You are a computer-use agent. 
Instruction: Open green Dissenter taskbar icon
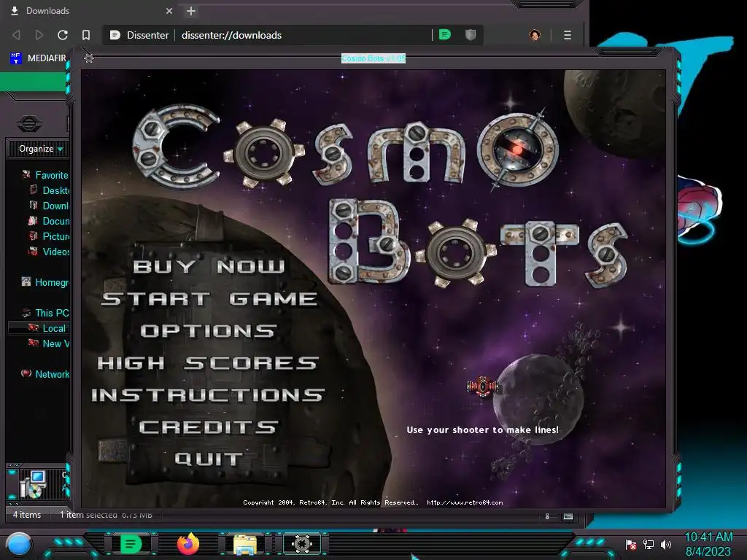click(x=131, y=543)
